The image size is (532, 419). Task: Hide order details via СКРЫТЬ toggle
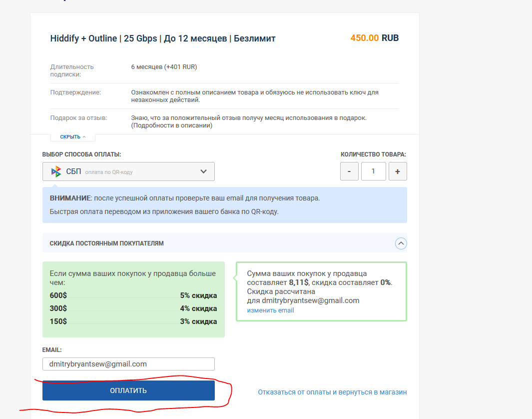coord(72,137)
